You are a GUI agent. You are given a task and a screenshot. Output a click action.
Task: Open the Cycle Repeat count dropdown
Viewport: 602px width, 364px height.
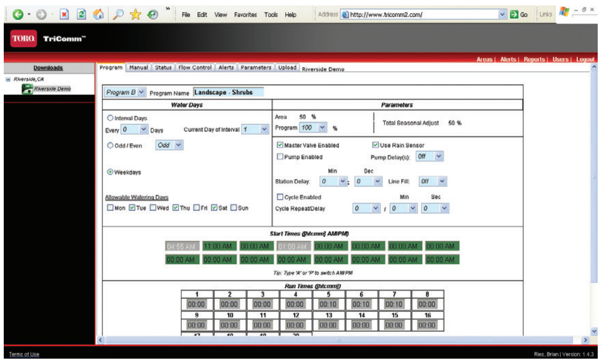click(367, 208)
